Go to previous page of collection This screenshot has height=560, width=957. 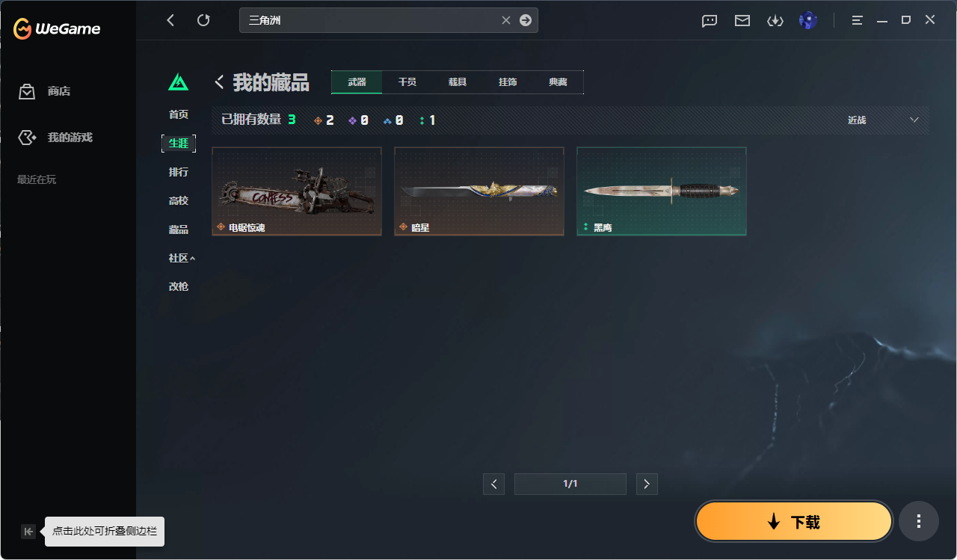pyautogui.click(x=493, y=484)
